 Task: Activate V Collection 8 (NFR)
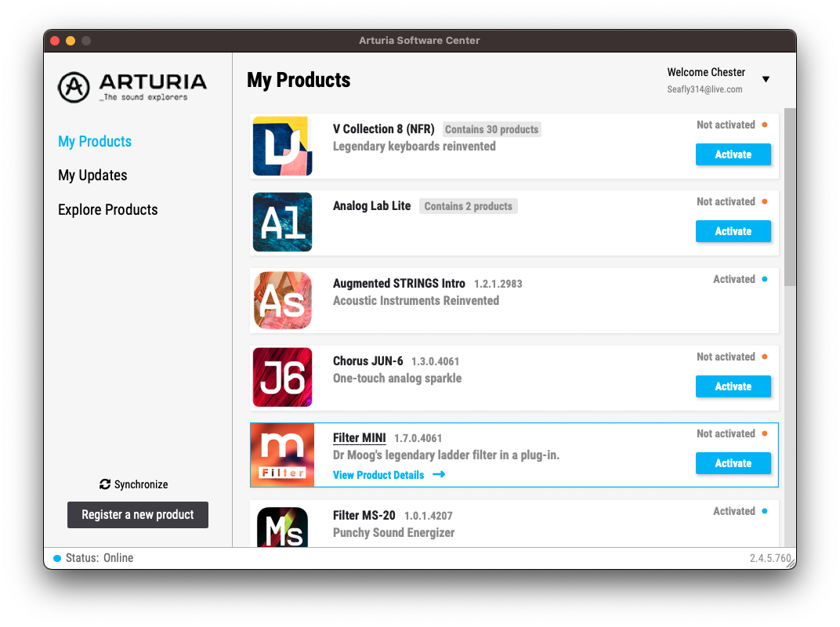733,154
